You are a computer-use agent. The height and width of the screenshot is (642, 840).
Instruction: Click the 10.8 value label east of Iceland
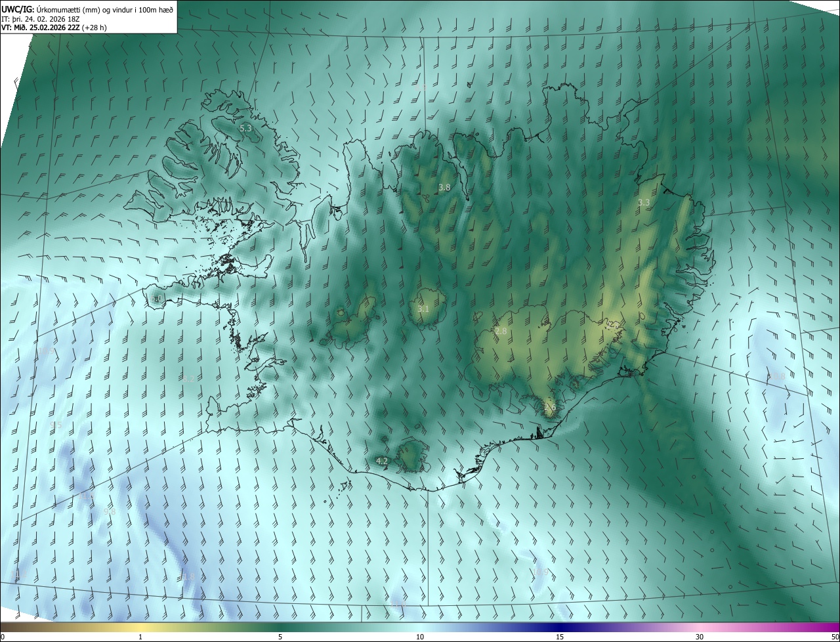point(776,377)
